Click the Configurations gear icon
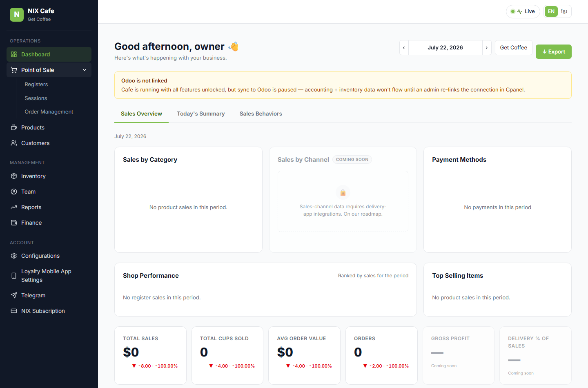Viewport: 588px width, 388px height. click(14, 256)
